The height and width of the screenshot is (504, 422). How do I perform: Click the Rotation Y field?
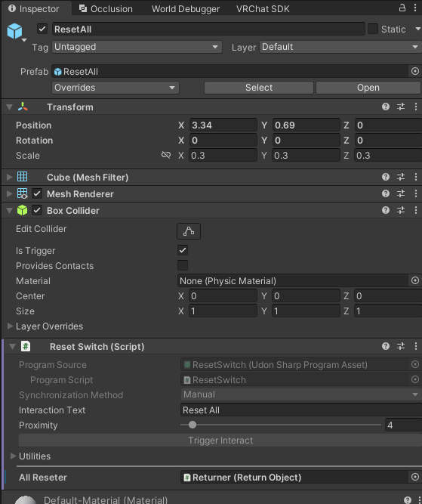point(306,140)
